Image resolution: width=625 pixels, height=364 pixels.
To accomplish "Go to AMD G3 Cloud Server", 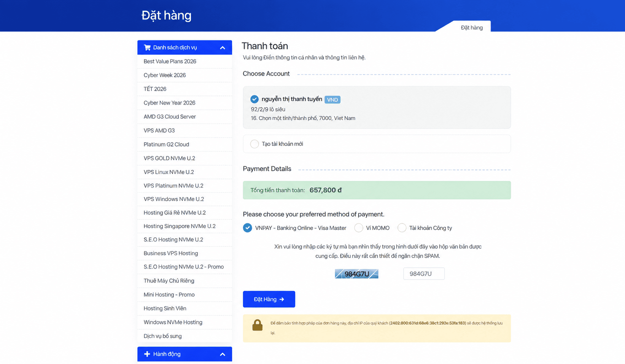I will [184, 117].
